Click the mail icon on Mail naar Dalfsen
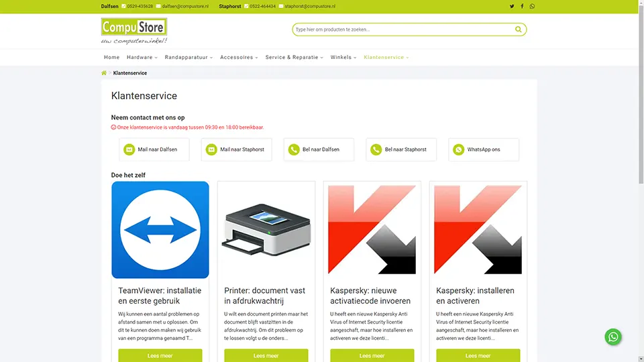This screenshot has height=362, width=644. 129,149
